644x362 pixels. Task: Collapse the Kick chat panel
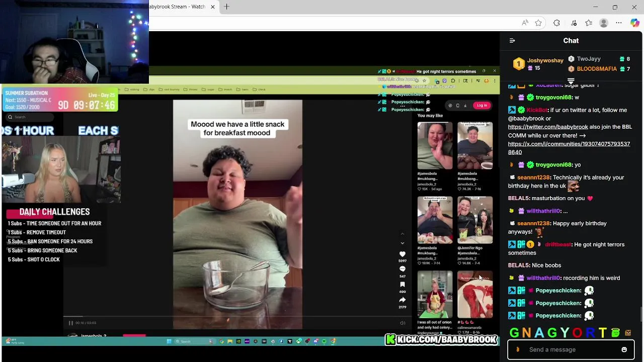point(512,41)
